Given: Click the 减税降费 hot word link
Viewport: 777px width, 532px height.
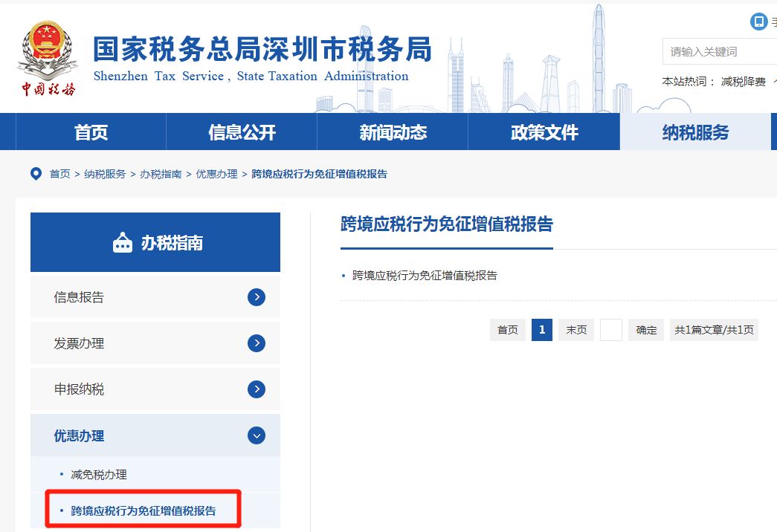Looking at the screenshot, I should tap(743, 82).
